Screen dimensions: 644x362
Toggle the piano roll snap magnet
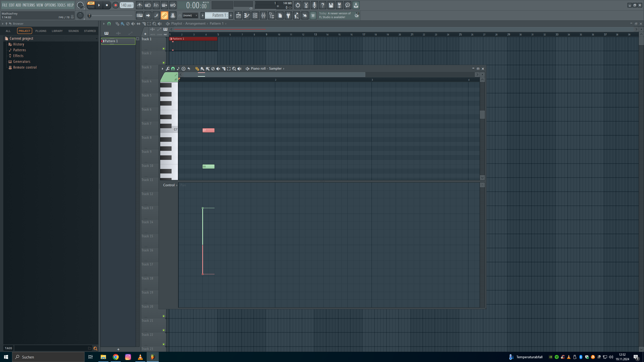point(173,69)
